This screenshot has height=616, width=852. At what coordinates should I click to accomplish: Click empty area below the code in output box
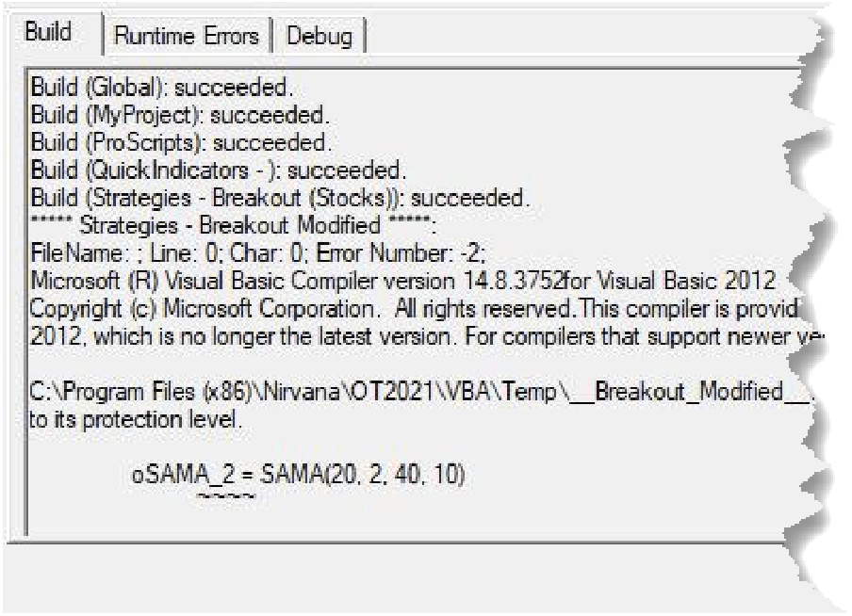[407, 519]
